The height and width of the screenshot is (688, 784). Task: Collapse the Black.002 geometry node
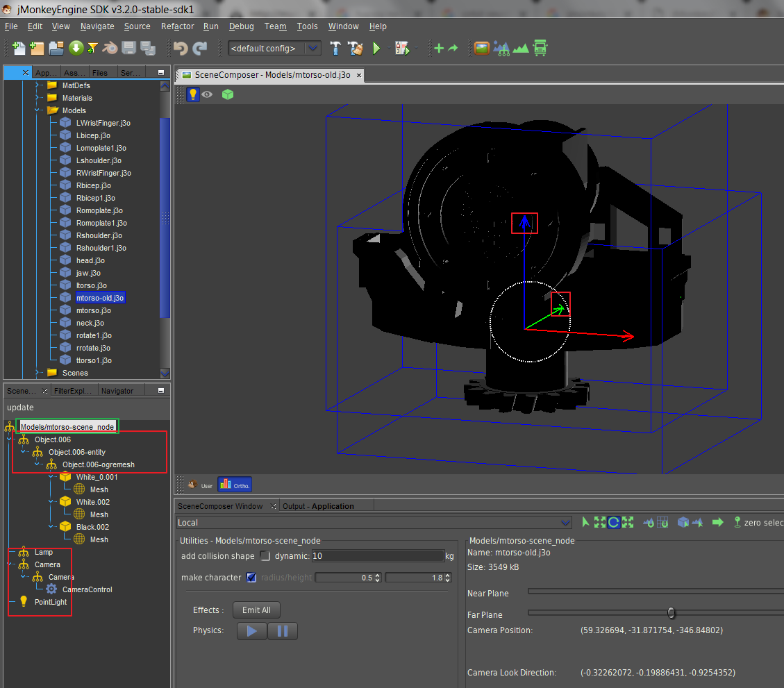pyautogui.click(x=51, y=527)
